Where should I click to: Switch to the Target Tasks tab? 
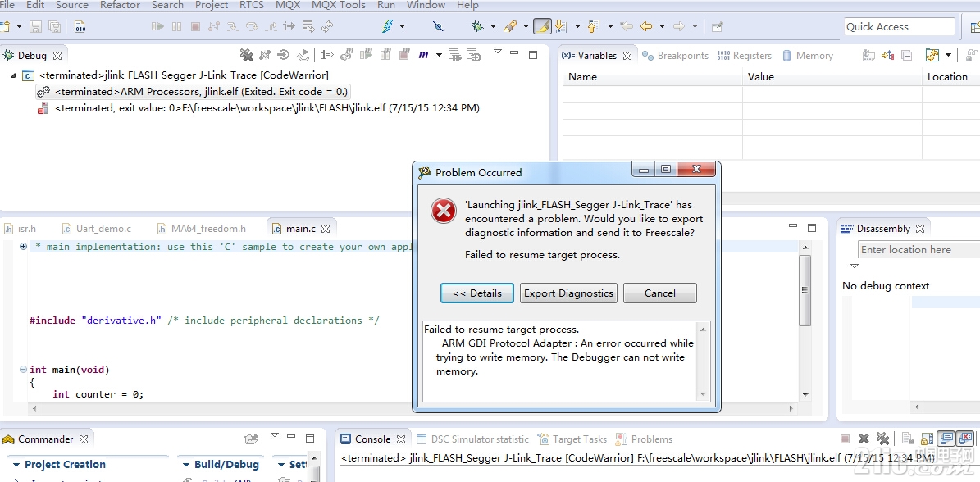tap(573, 439)
